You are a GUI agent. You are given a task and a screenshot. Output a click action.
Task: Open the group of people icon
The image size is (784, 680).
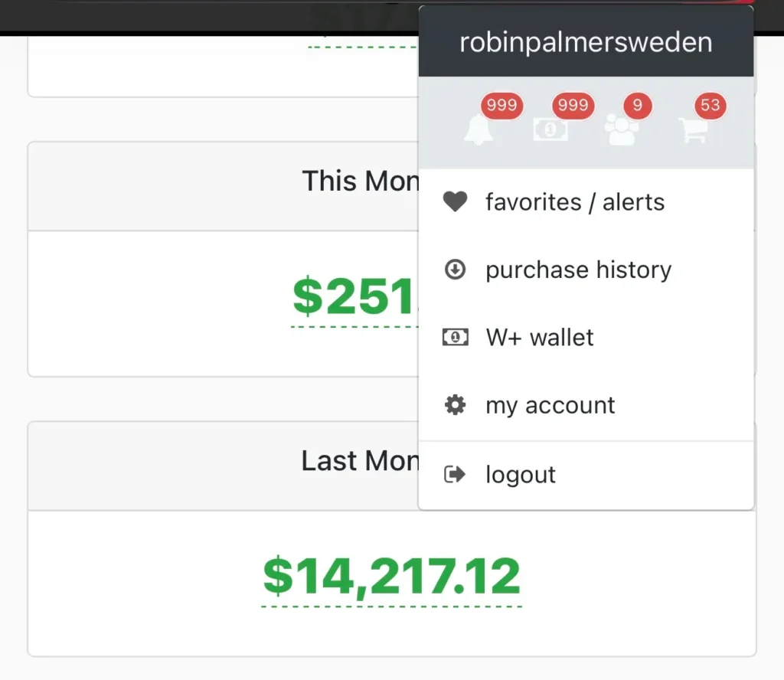tap(622, 129)
